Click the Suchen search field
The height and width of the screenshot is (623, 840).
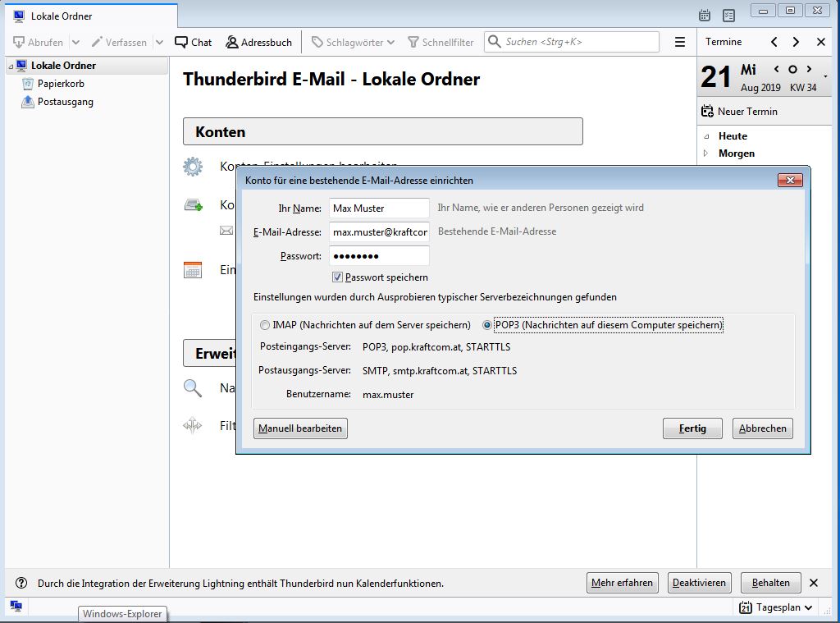[x=572, y=42]
